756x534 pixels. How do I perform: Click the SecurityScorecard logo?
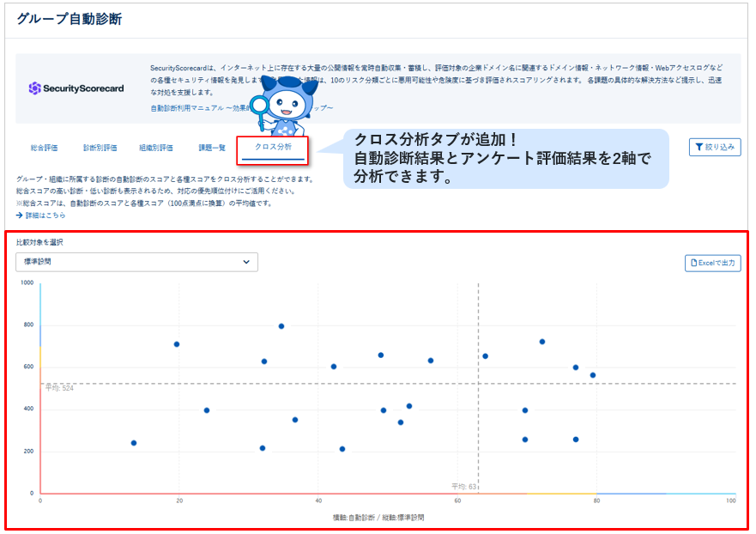point(77,88)
